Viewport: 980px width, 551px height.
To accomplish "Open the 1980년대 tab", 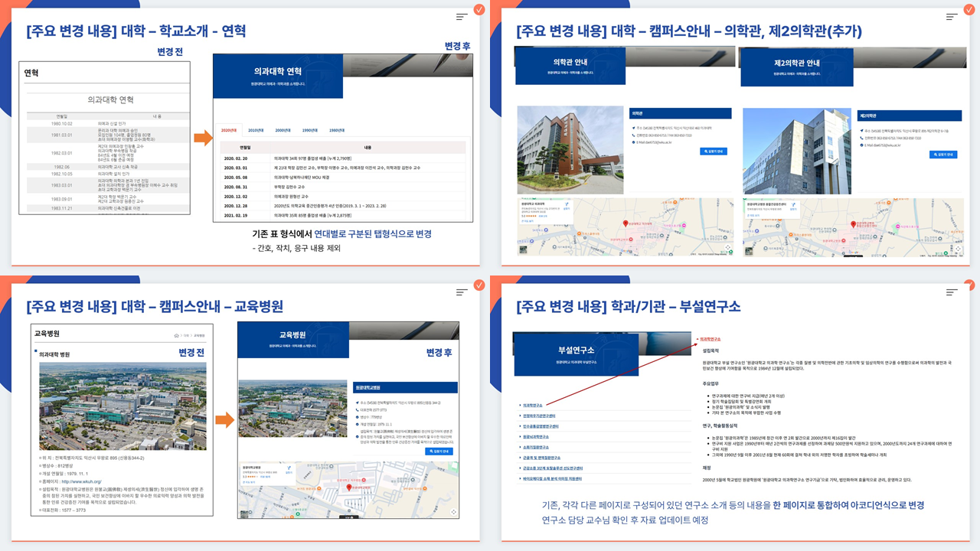I will (x=337, y=130).
